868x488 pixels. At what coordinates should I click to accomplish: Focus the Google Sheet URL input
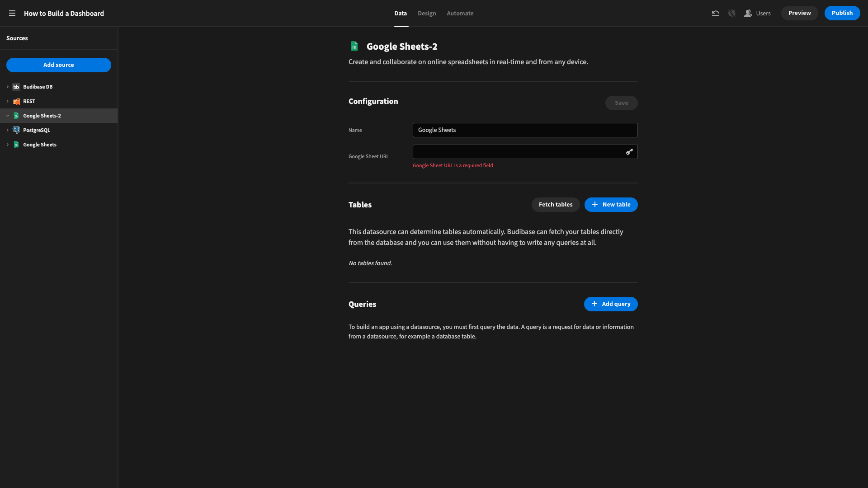tap(525, 152)
